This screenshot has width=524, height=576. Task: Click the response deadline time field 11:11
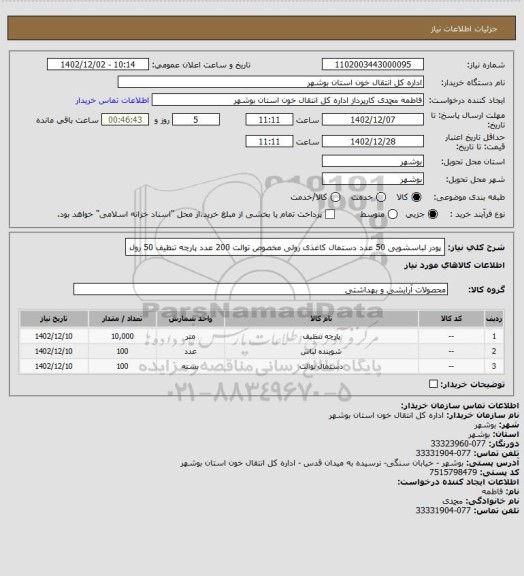[269, 120]
